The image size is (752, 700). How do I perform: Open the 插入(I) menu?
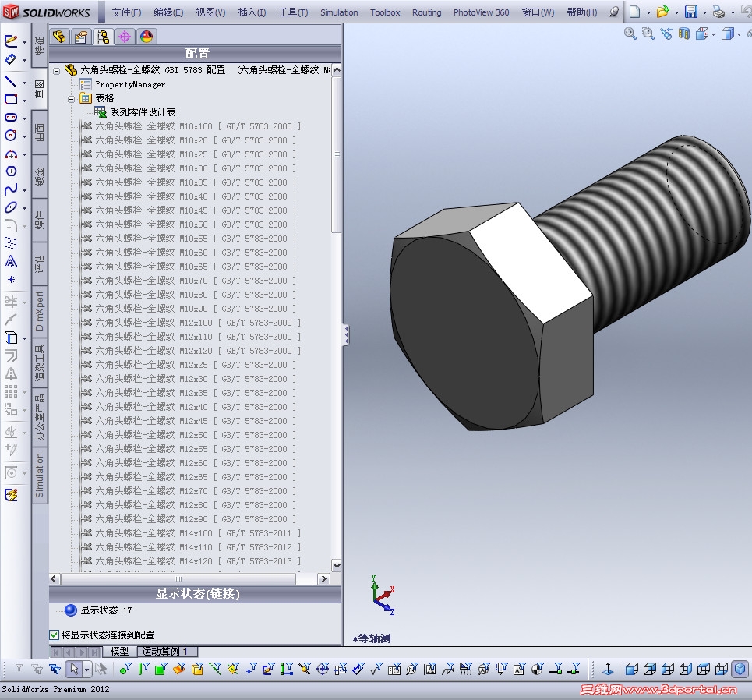(x=252, y=12)
